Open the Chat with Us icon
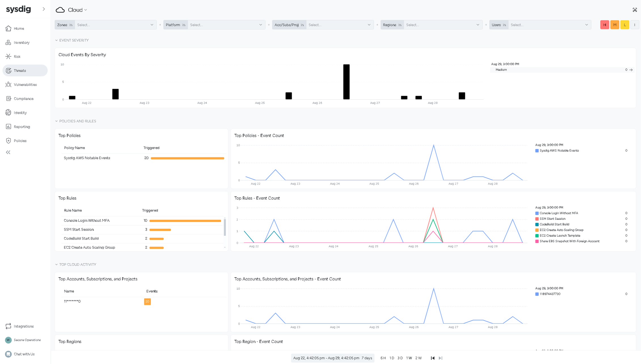The width and height of the screenshot is (641, 364). pos(9,354)
